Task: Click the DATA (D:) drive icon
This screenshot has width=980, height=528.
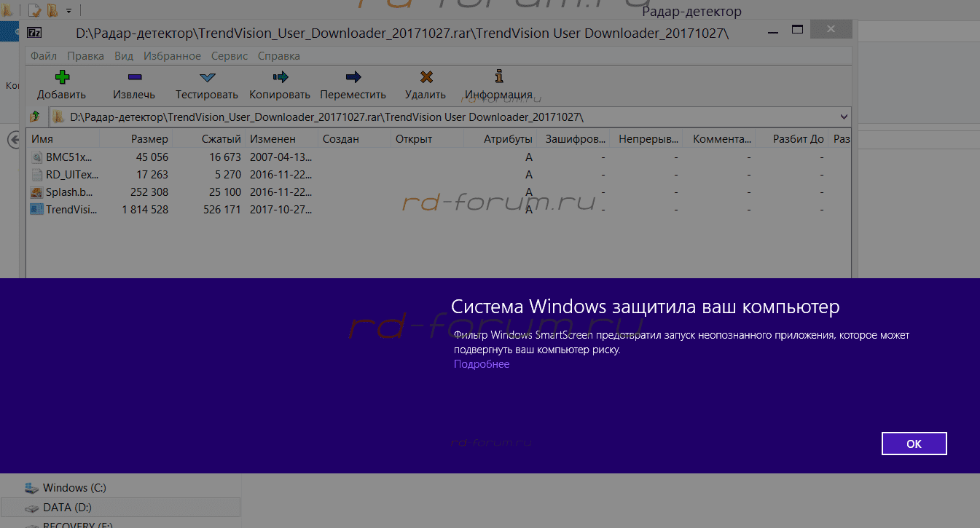Action: [31, 508]
